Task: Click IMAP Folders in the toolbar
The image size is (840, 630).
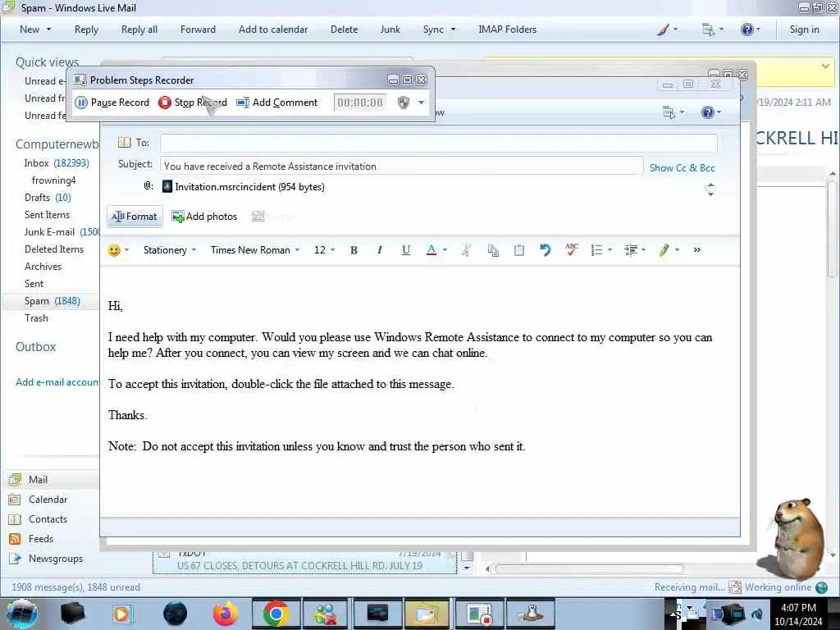Action: tap(507, 30)
